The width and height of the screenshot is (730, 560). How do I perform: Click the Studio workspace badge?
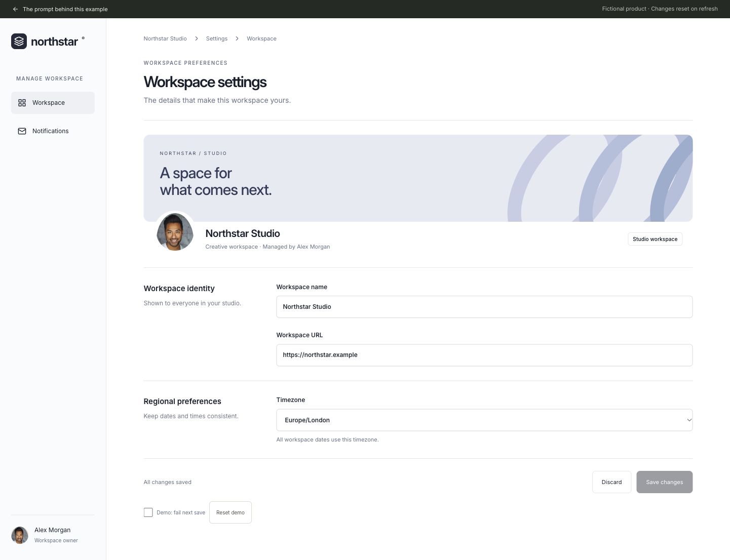coord(655,239)
